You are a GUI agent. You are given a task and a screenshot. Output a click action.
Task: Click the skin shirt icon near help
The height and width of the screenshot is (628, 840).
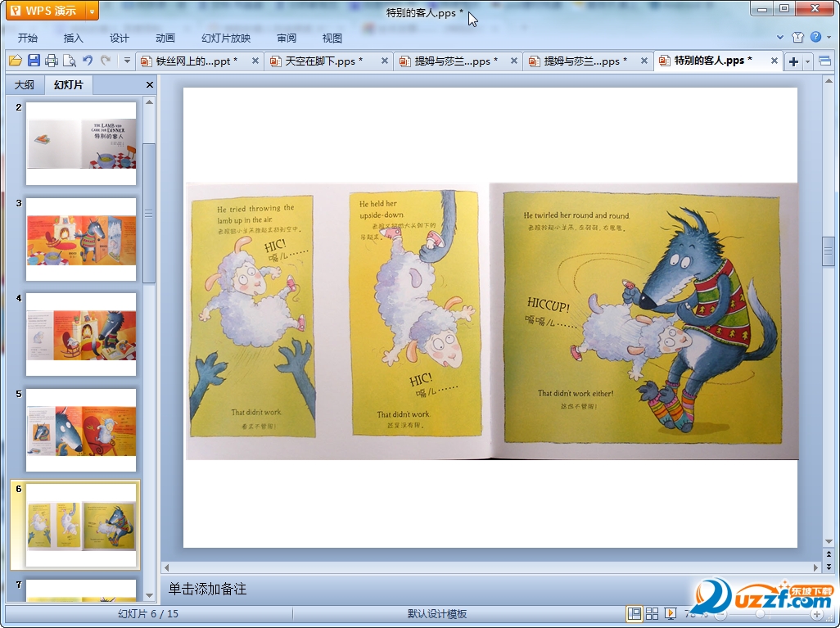[x=797, y=37]
